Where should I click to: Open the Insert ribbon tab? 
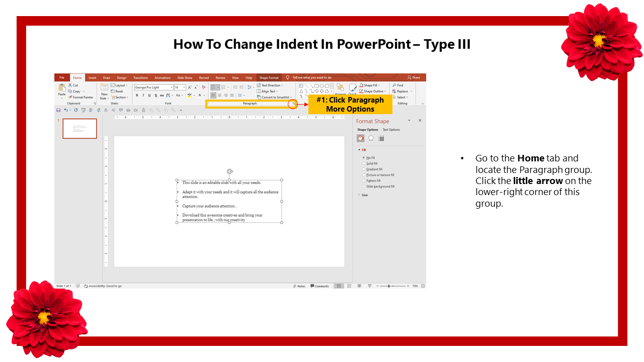(92, 78)
